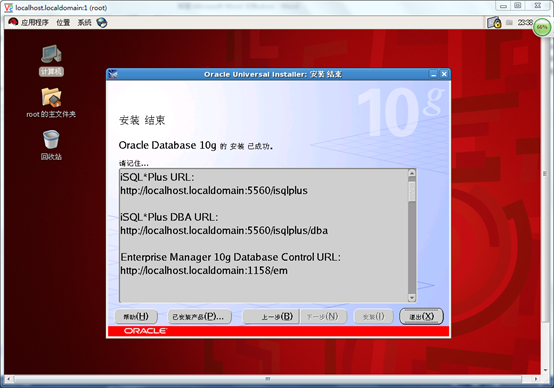Open the System (系统) menu
Screen dimensions: 554x388
[x=84, y=23]
